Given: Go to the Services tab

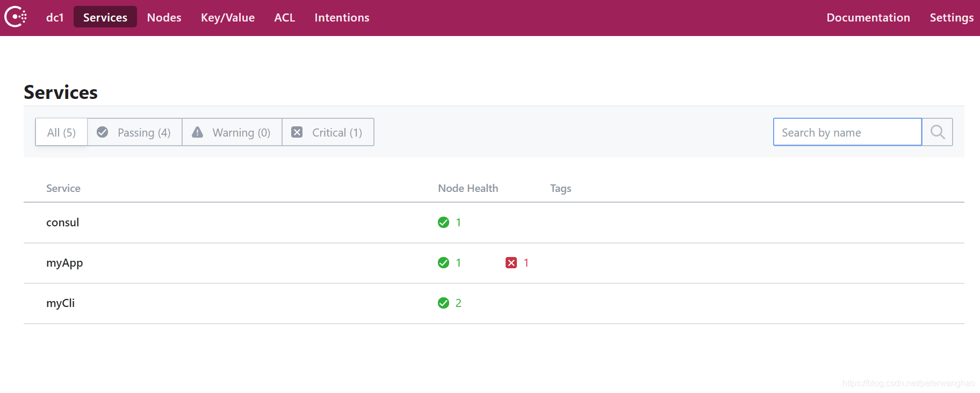Looking at the screenshot, I should (x=105, y=17).
